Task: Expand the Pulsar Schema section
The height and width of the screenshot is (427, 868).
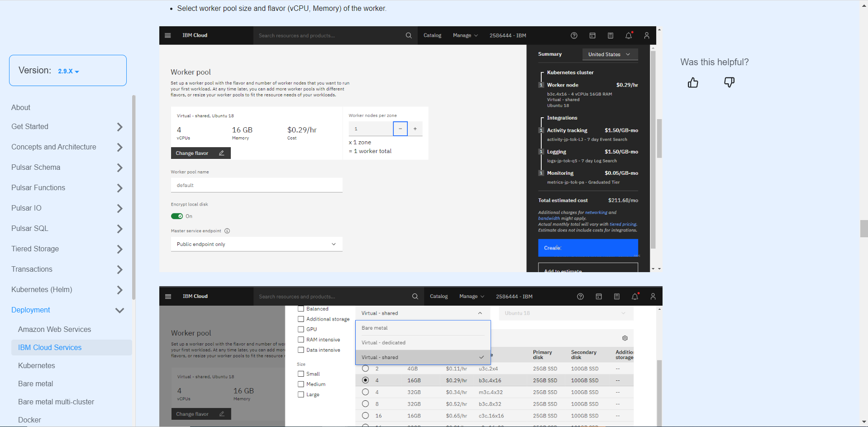Action: [119, 168]
